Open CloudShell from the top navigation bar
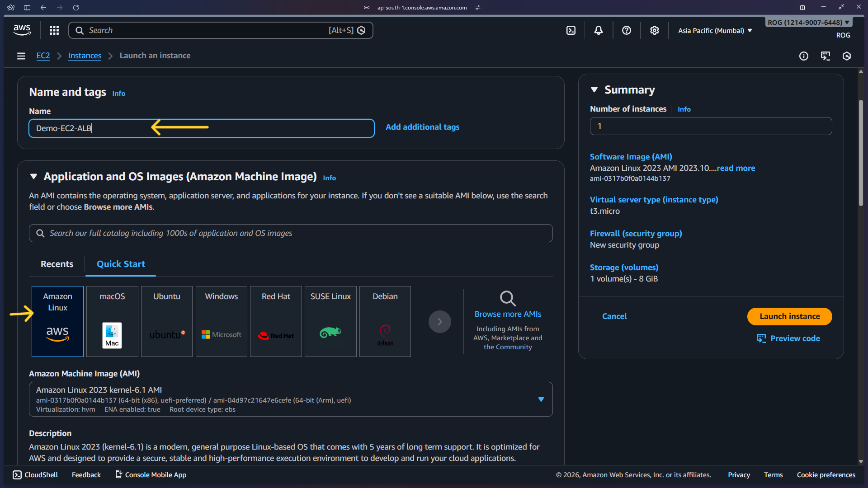 point(571,30)
